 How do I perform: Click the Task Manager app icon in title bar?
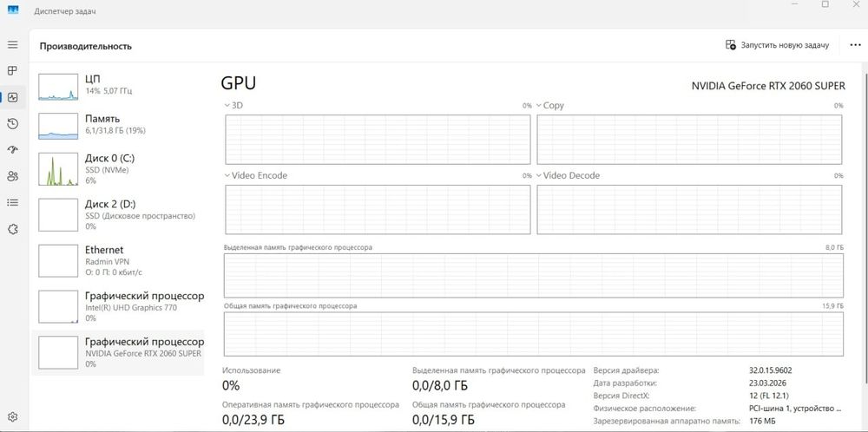pos(13,10)
